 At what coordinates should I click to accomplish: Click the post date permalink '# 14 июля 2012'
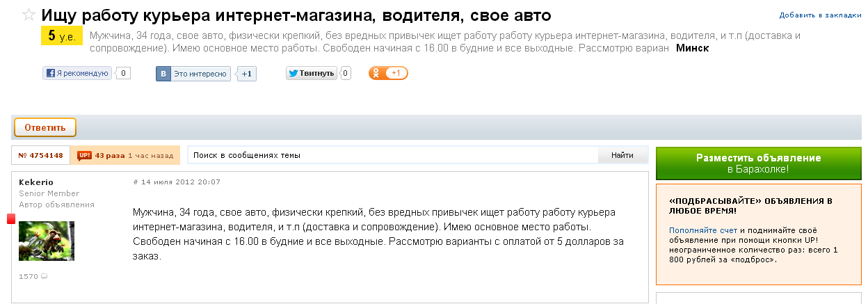tap(177, 182)
